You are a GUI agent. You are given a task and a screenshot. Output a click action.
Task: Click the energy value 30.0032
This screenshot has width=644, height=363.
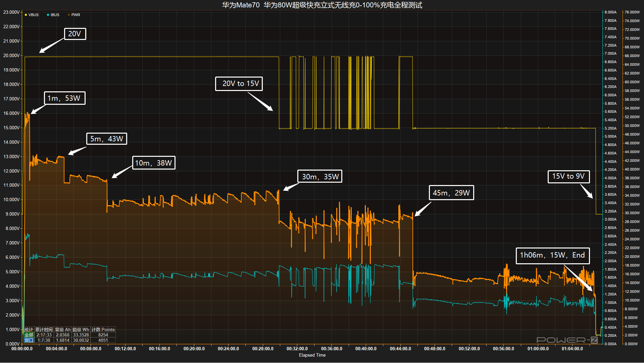[x=81, y=340]
